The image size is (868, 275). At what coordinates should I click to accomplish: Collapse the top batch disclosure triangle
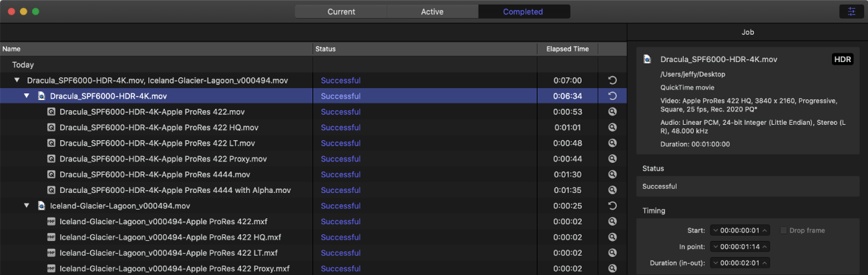[17, 81]
